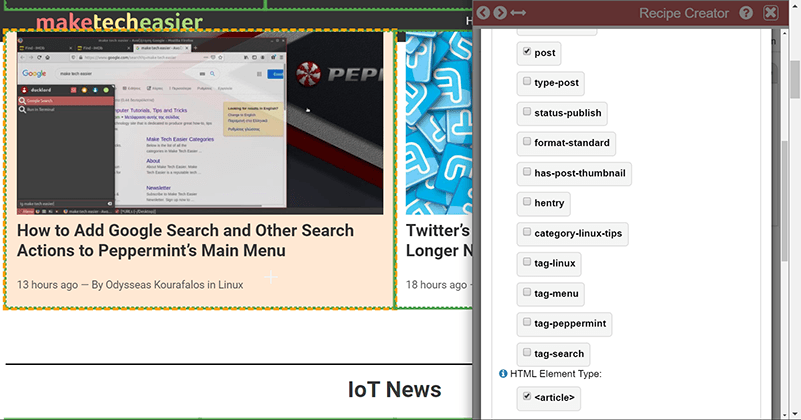Image resolution: width=801 pixels, height=420 pixels.
Task: Open the Twitter's article headline
Action: coord(439,241)
